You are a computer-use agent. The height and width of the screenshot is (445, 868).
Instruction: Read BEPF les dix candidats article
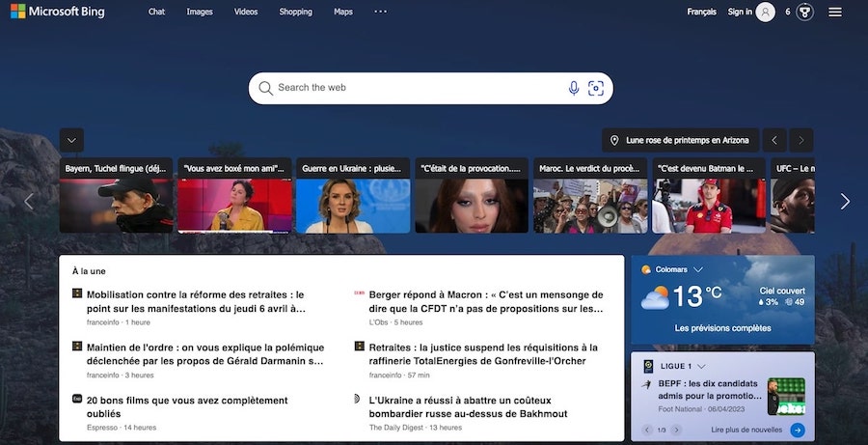pos(710,390)
